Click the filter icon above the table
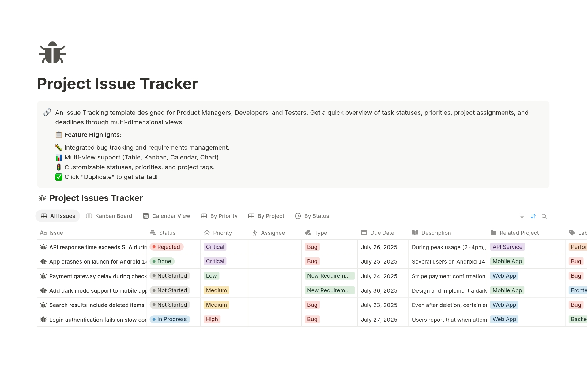 coord(522,216)
